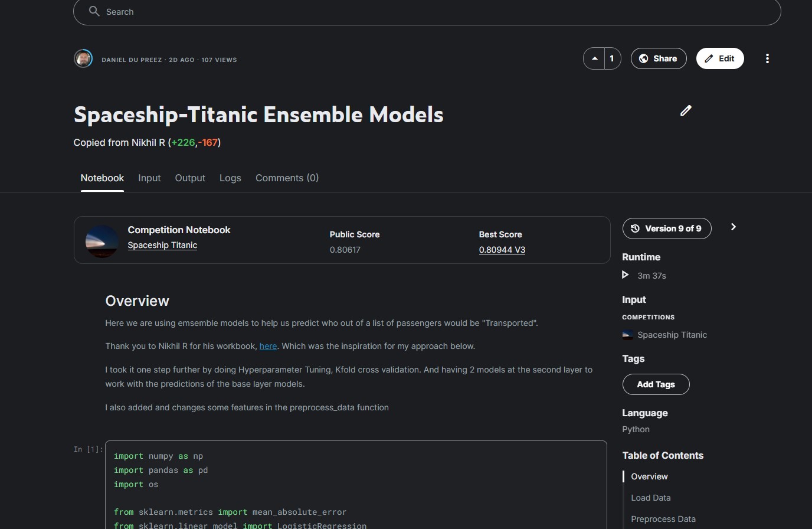Image resolution: width=812 pixels, height=529 pixels.
Task: Click the Runtime play icon
Action: [x=626, y=275]
